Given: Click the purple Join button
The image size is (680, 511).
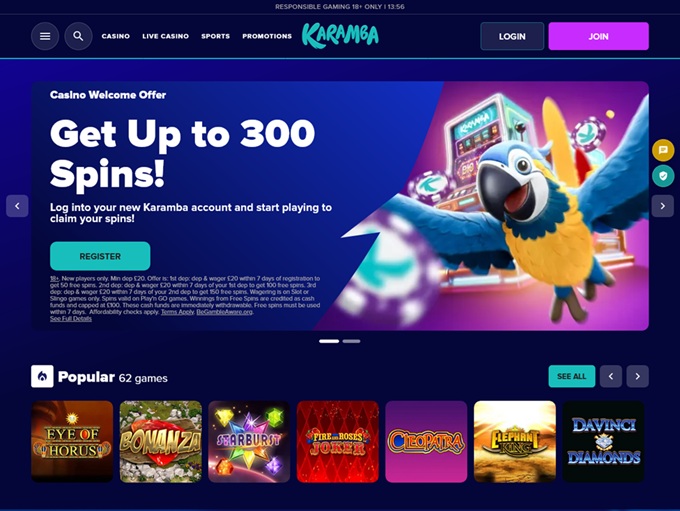Looking at the screenshot, I should click(598, 36).
